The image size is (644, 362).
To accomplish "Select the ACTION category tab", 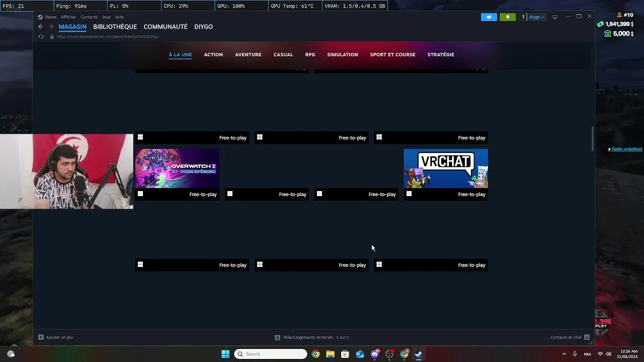I will tap(213, 54).
